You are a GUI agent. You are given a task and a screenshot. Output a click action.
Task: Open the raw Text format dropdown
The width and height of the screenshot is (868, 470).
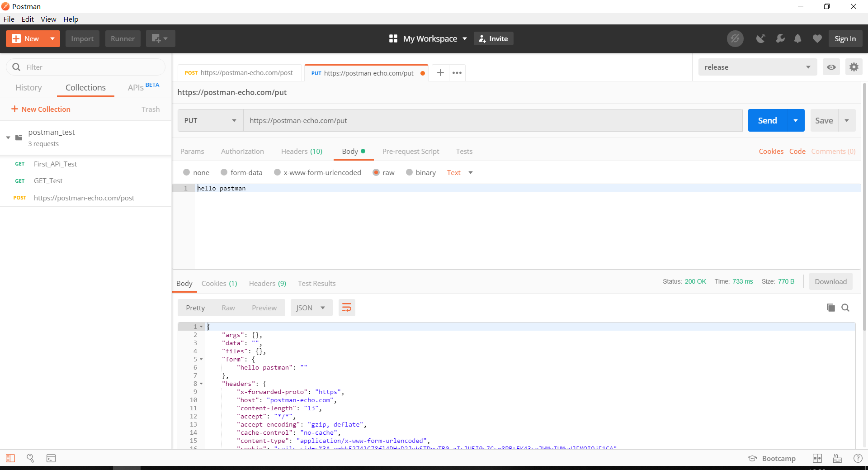coord(460,172)
